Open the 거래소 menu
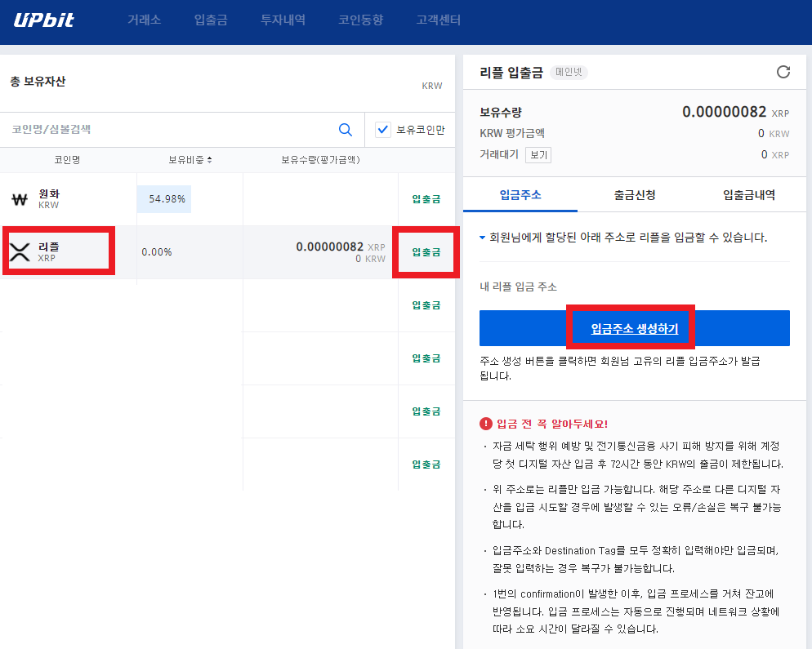The width and height of the screenshot is (812, 649). (144, 20)
